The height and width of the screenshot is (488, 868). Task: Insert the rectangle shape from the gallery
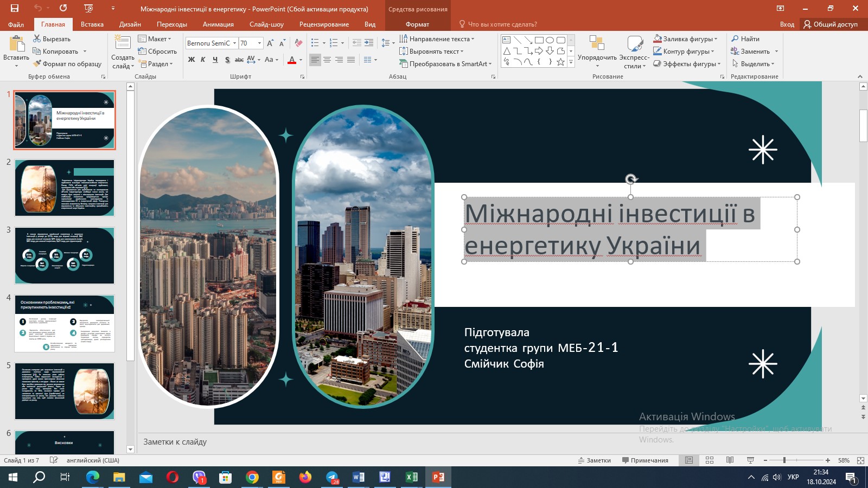click(x=539, y=40)
